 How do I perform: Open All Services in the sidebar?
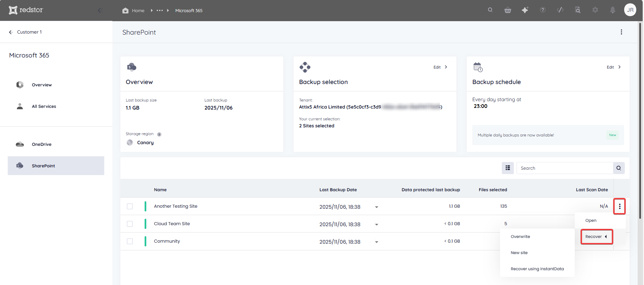click(x=44, y=106)
